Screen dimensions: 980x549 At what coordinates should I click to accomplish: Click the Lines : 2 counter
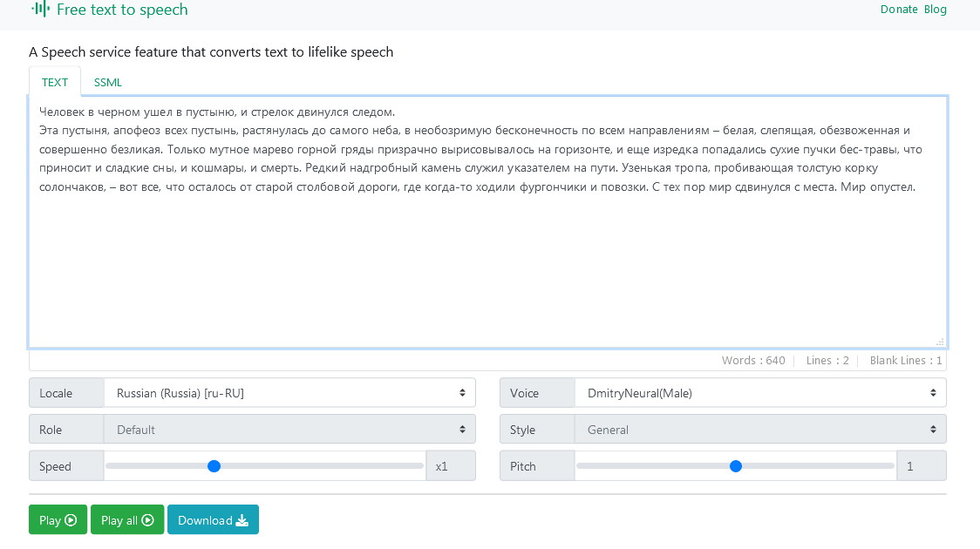[827, 361]
